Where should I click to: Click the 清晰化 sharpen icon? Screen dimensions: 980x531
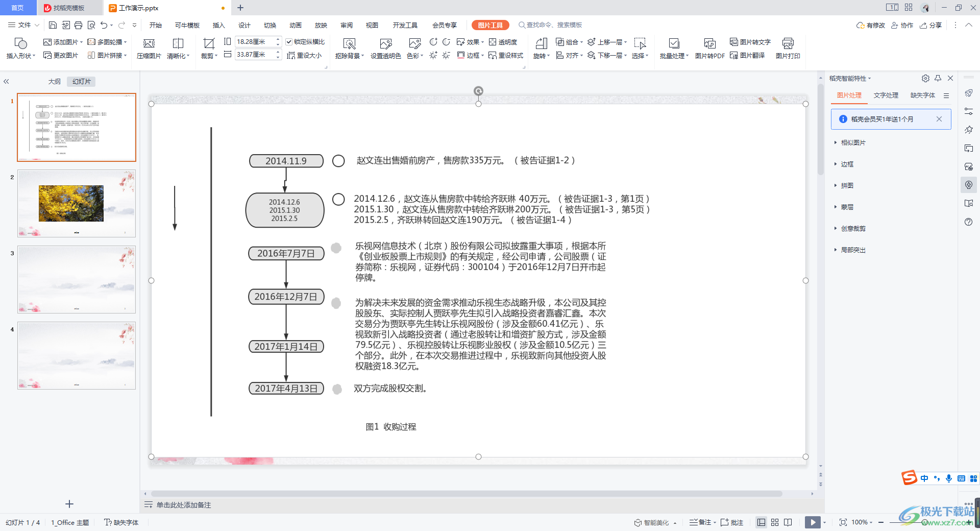tap(178, 49)
